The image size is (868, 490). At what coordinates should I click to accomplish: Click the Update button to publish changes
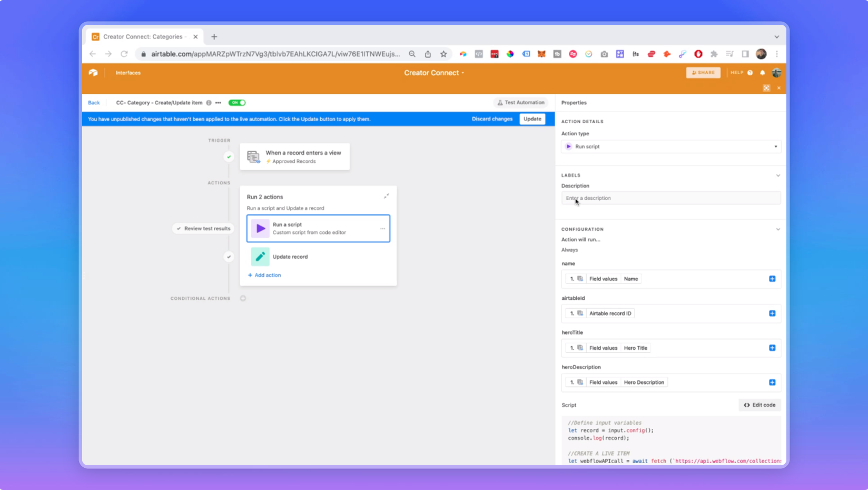(532, 119)
